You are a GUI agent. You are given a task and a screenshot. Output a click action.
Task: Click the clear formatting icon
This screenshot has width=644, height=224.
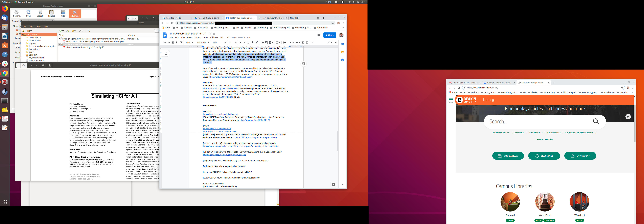pyautogui.click(x=312, y=43)
